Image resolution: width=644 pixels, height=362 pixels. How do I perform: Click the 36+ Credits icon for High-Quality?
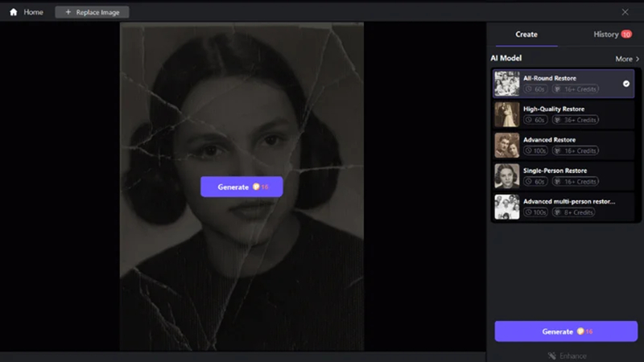click(x=558, y=120)
